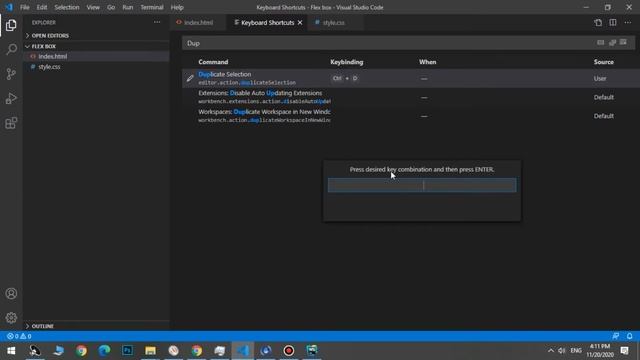640x360 pixels.
Task: Open Windows Start menu
Action: (11, 351)
